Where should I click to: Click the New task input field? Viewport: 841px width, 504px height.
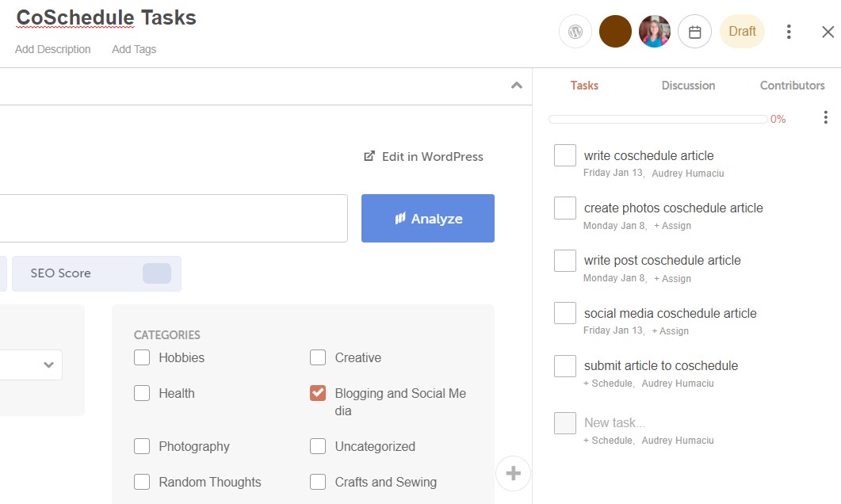(x=615, y=423)
